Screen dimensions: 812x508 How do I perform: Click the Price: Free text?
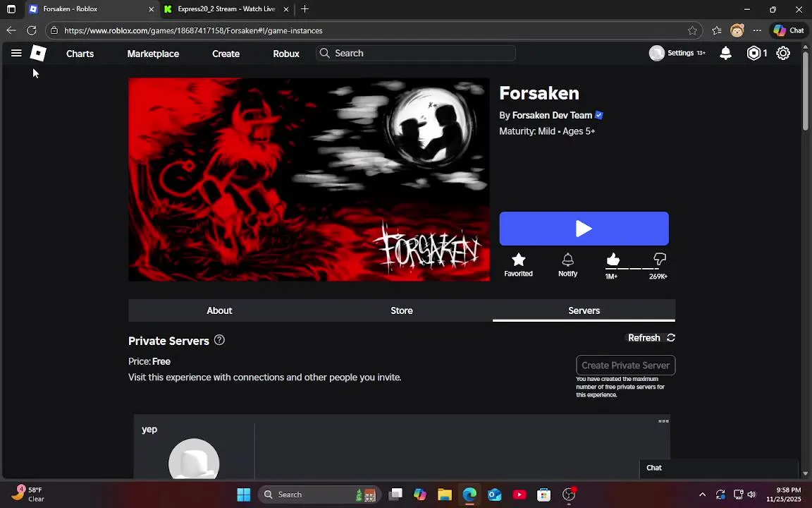[149, 361]
